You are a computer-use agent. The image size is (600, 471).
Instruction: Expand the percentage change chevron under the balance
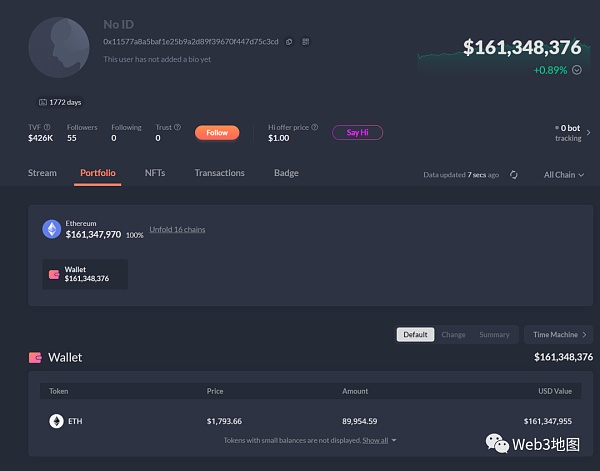577,70
